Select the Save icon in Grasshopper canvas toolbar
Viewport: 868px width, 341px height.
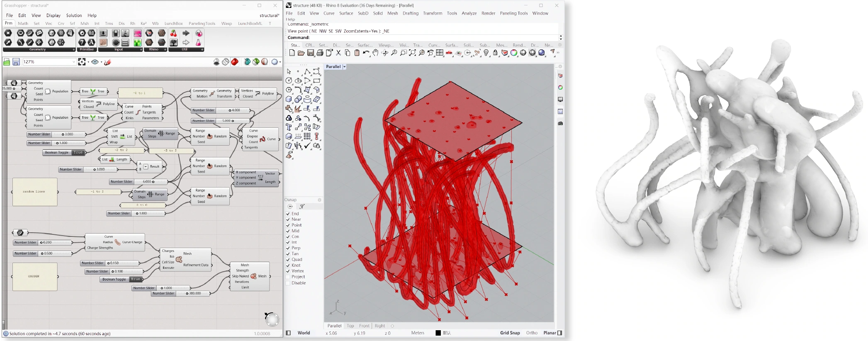[16, 62]
